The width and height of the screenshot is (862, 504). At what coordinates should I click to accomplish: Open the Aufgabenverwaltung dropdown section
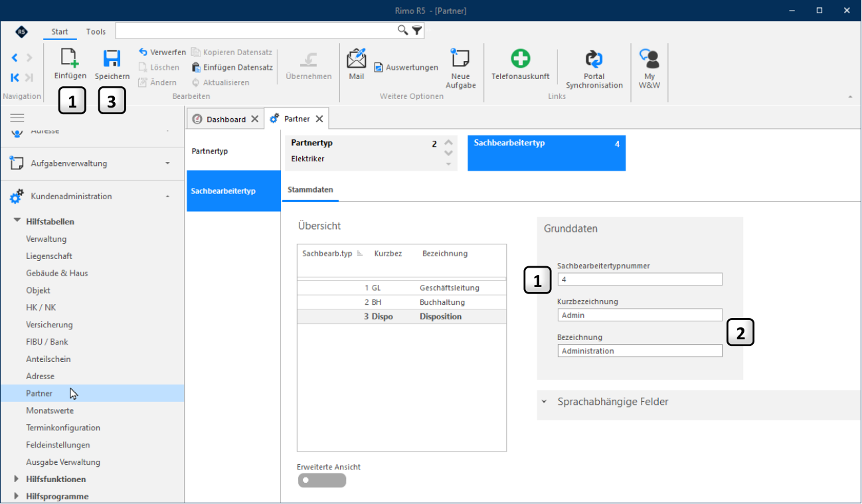[x=92, y=163]
